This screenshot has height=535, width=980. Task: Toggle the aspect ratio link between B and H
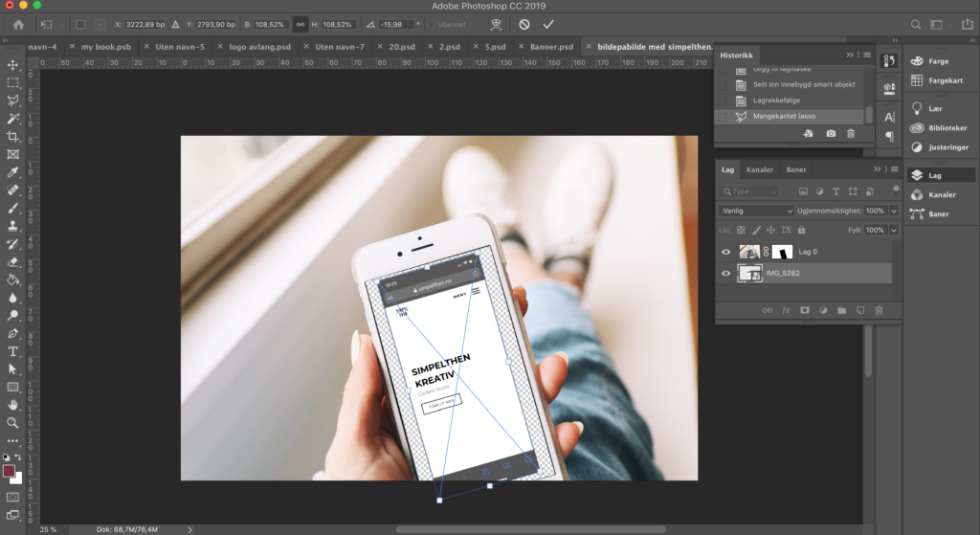[x=300, y=24]
